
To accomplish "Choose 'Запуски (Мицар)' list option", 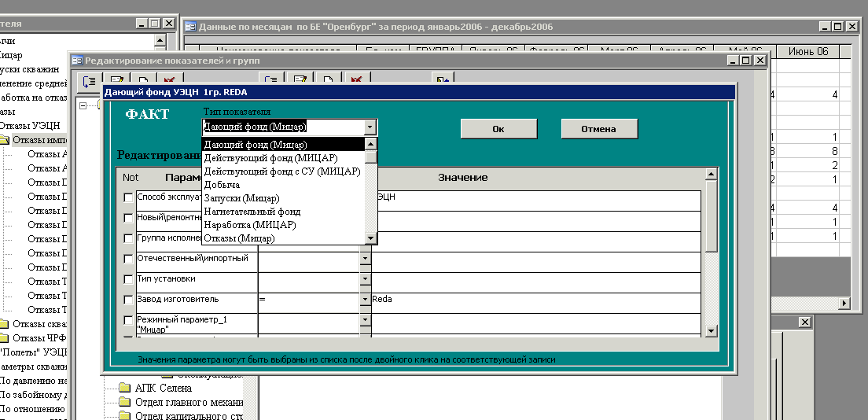I will (283, 198).
